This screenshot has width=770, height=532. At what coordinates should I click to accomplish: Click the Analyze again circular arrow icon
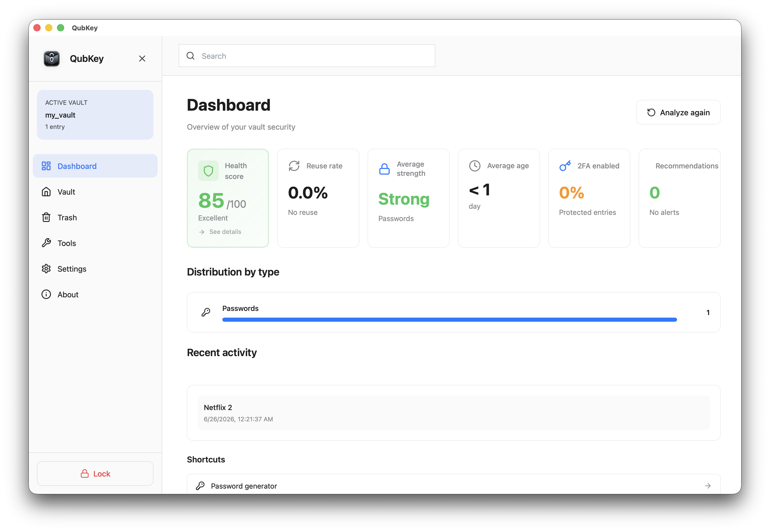[x=651, y=112]
